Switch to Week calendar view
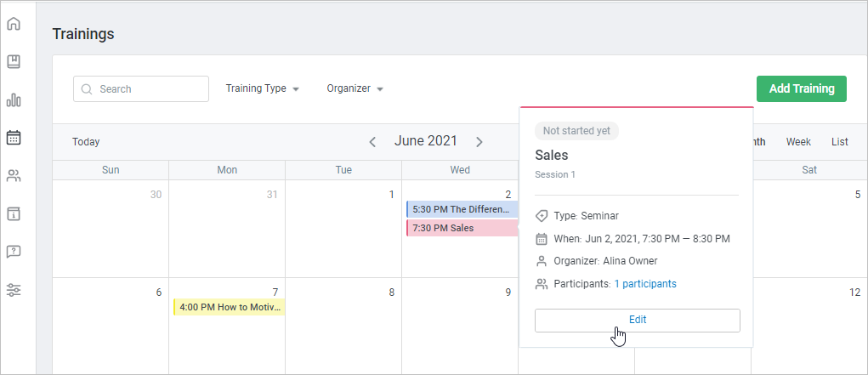The height and width of the screenshot is (375, 868). [798, 142]
